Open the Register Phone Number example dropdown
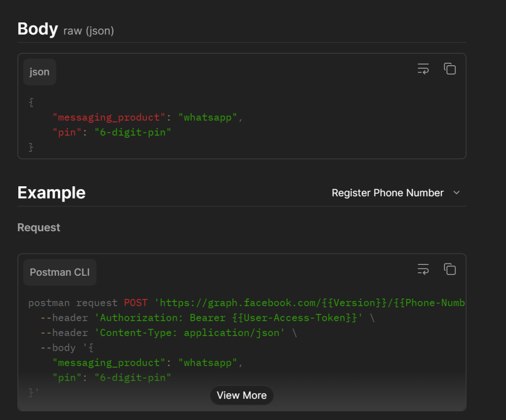This screenshot has height=420, width=506. tap(396, 193)
